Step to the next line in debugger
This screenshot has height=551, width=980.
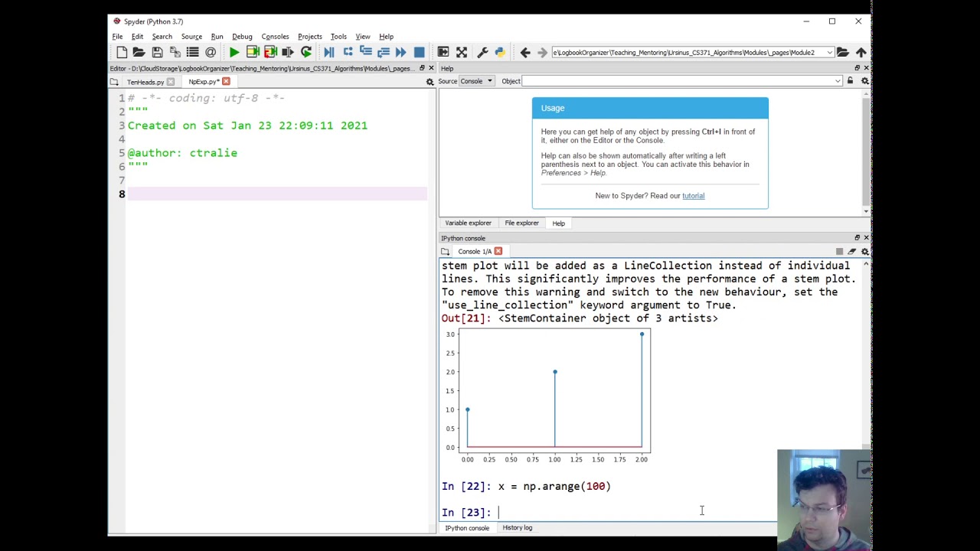[348, 52]
